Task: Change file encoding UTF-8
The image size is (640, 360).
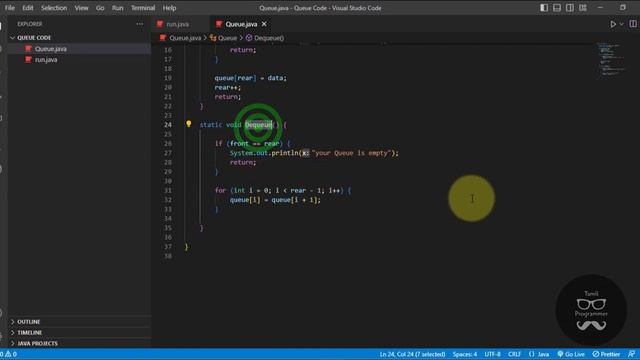Action: coord(492,354)
